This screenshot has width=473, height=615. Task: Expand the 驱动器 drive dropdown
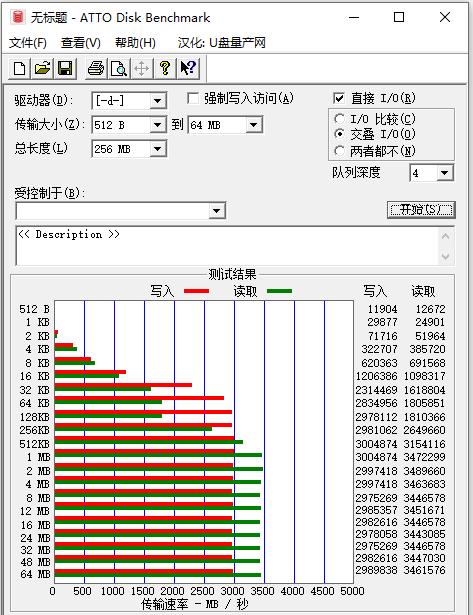tap(158, 101)
